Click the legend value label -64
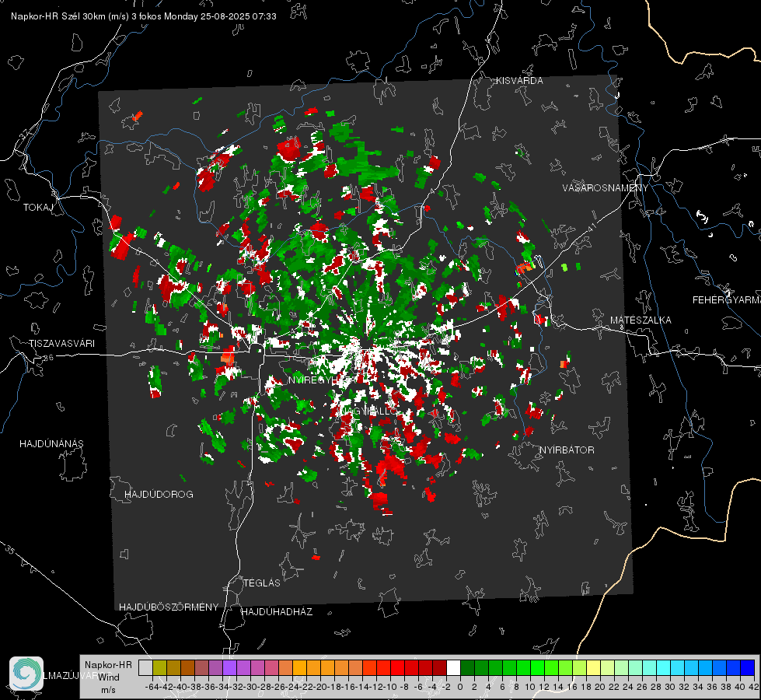761x700 pixels. [152, 687]
